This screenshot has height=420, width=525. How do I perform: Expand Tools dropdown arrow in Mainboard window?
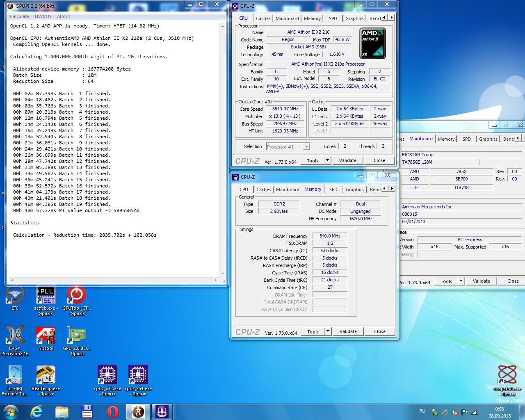tap(461, 281)
